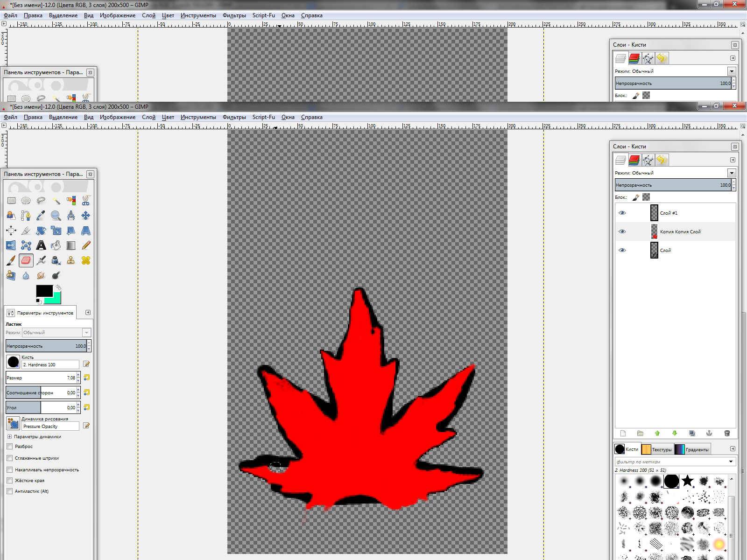Pick the star brush thumbnail

687,481
